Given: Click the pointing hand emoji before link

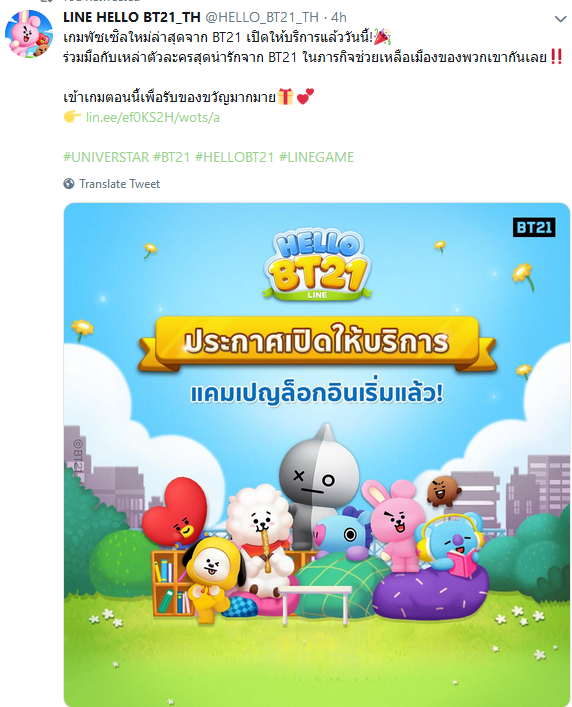Looking at the screenshot, I should 72,117.
